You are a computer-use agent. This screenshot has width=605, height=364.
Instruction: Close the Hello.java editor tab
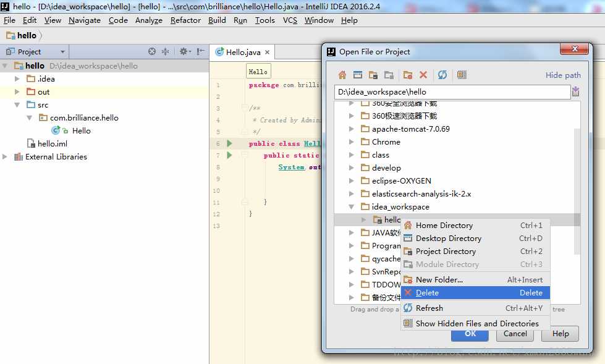267,52
